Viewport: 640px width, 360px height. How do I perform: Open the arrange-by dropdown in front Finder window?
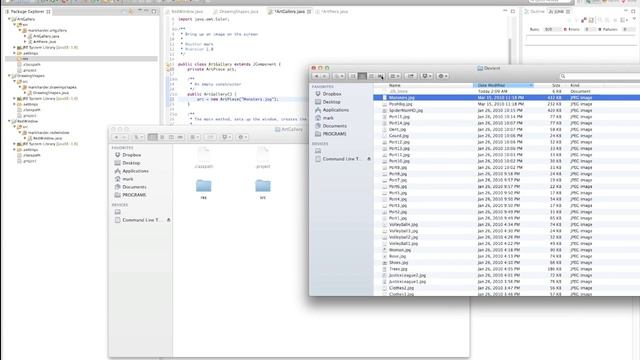pos(394,76)
